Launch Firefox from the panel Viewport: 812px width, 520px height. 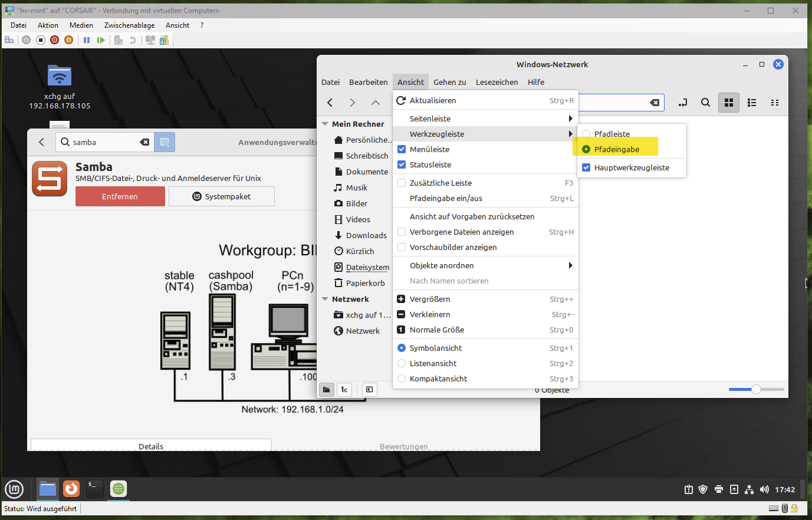[71, 489]
